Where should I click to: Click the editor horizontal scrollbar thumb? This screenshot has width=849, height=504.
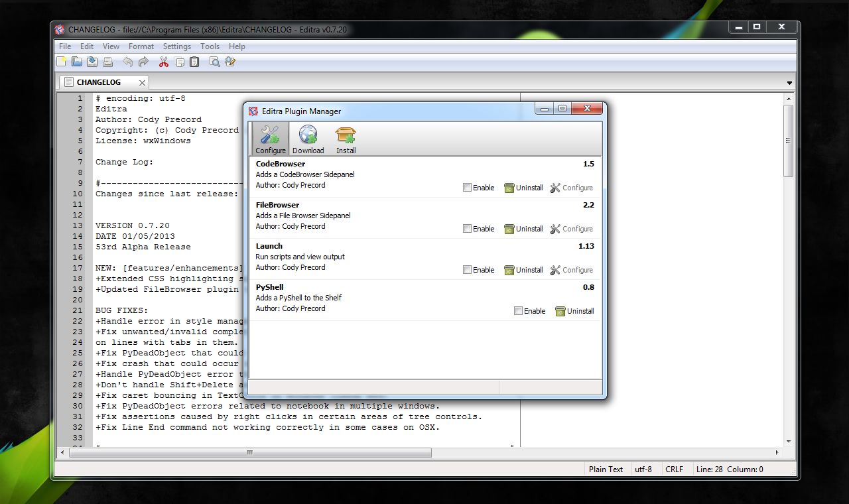click(250, 452)
